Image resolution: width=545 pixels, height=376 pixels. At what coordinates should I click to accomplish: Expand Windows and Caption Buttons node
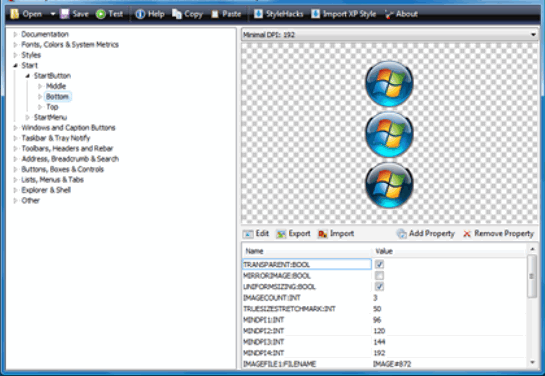click(x=15, y=128)
